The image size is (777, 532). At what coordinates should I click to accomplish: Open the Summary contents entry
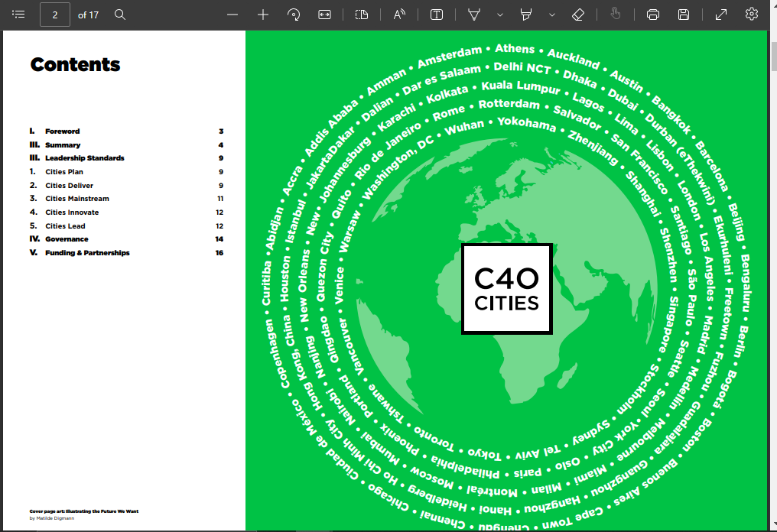click(126, 145)
